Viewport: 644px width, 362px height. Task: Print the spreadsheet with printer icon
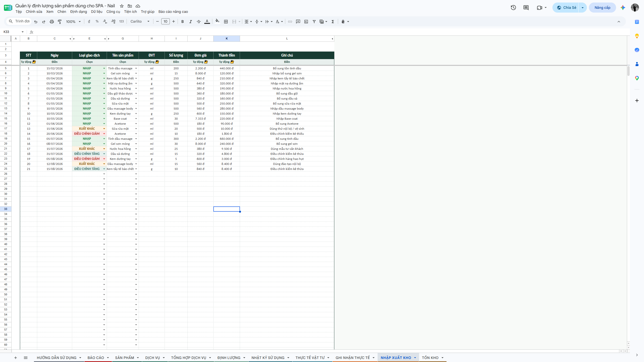tap(52, 22)
